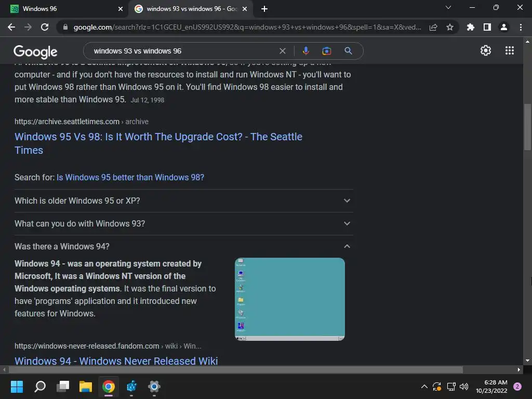Open a new tab with the plus button

(x=264, y=9)
